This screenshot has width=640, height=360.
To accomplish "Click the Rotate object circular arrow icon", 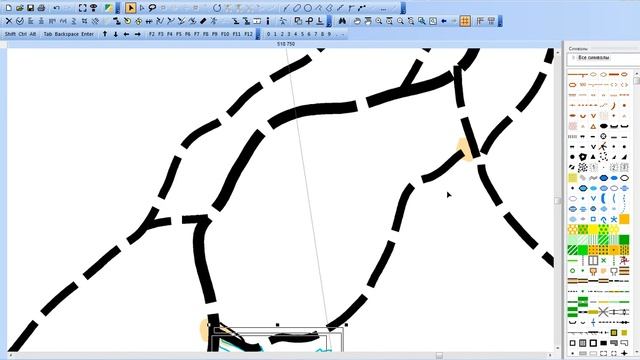I will (x=217, y=8).
